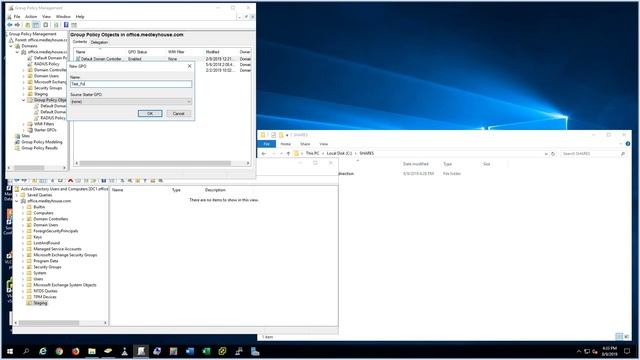Sort Explorer files by Date modified
Screen dimensions: 640x360
(416, 164)
